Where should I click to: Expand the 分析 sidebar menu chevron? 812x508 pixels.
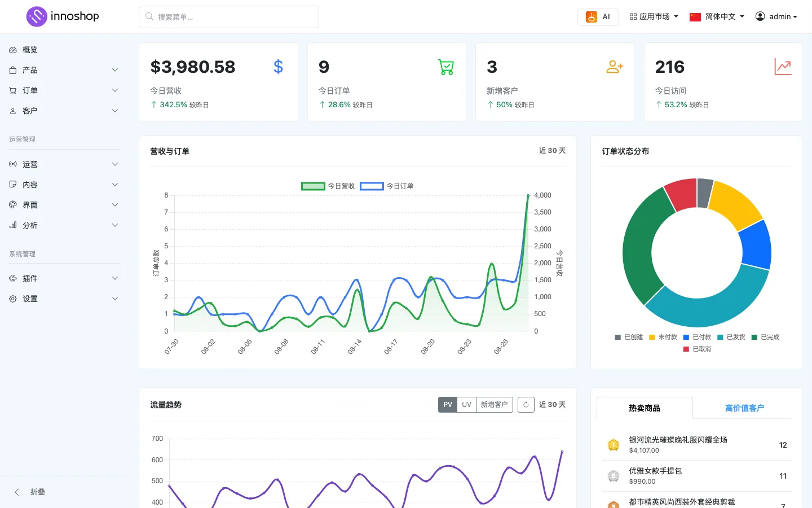pyautogui.click(x=115, y=225)
